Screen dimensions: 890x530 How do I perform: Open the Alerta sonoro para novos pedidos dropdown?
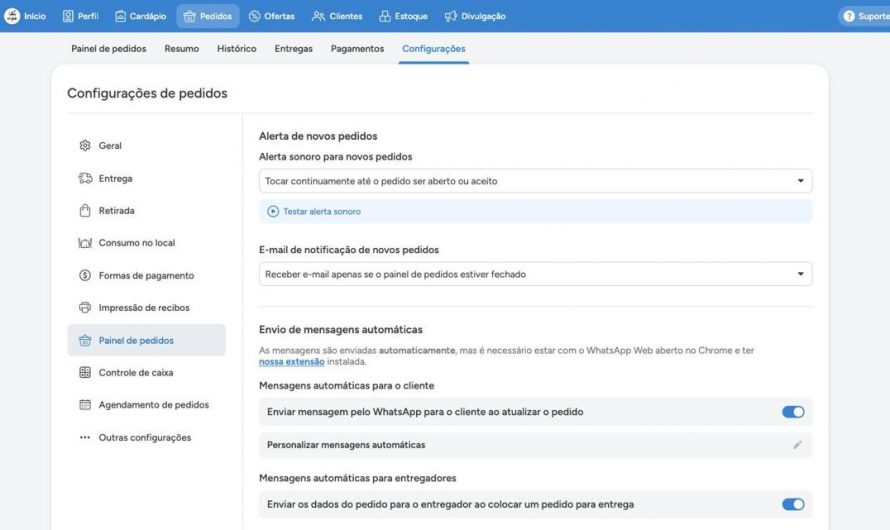coord(535,181)
